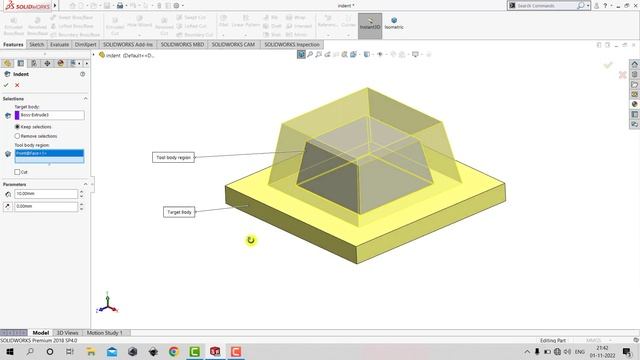
Task: Accept the Indent feature with the green checkmark
Action: (x=6, y=85)
